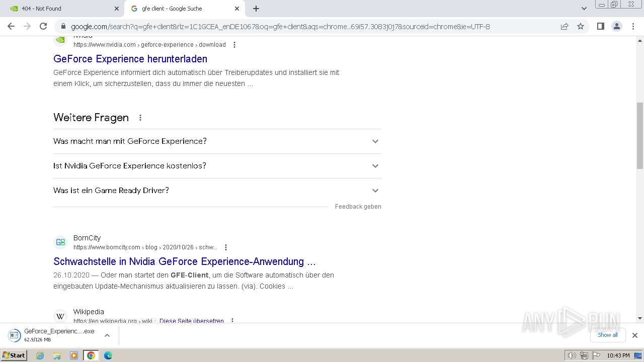Image resolution: width=644 pixels, height=362 pixels.
Task: Launch Internet Explorer from the taskbar
Action: 40,355
